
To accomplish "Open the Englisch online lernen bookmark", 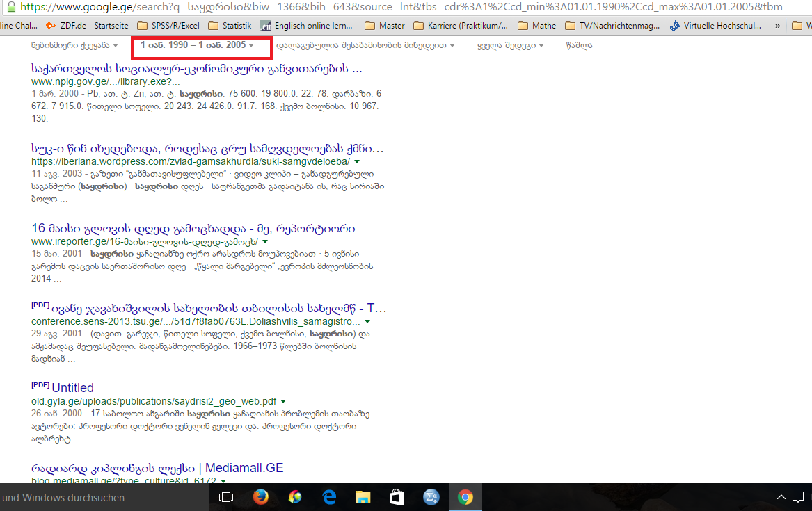I will [305, 26].
